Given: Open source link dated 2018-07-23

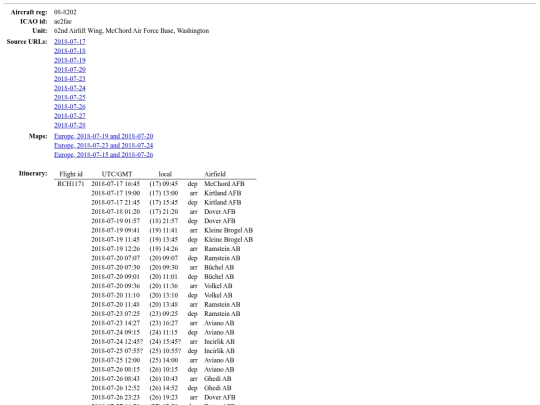Looking at the screenshot, I should click(70, 79).
